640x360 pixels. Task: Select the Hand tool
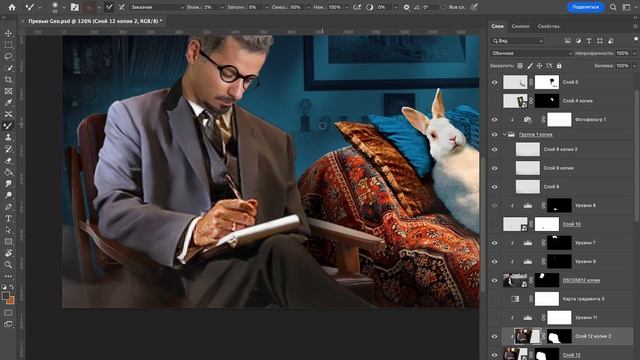(8, 253)
